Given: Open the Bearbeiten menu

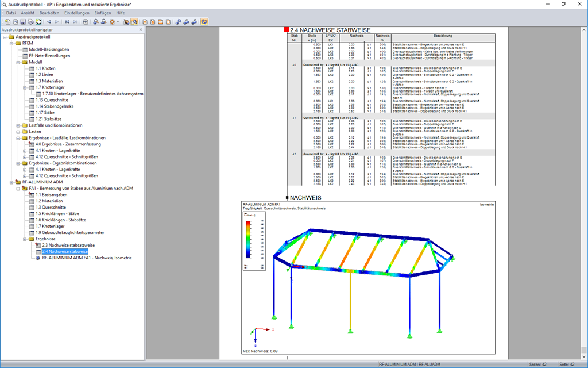Looking at the screenshot, I should [x=49, y=13].
